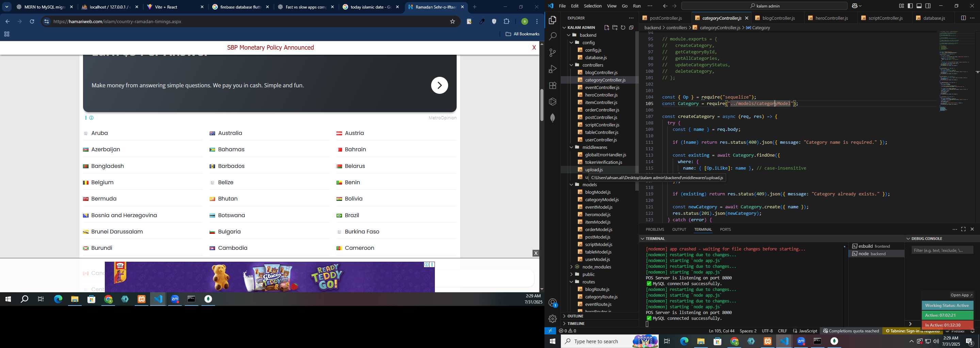The height and width of the screenshot is (348, 980).
Task: Click Windows search box in taskbar
Action: pyautogui.click(x=609, y=341)
